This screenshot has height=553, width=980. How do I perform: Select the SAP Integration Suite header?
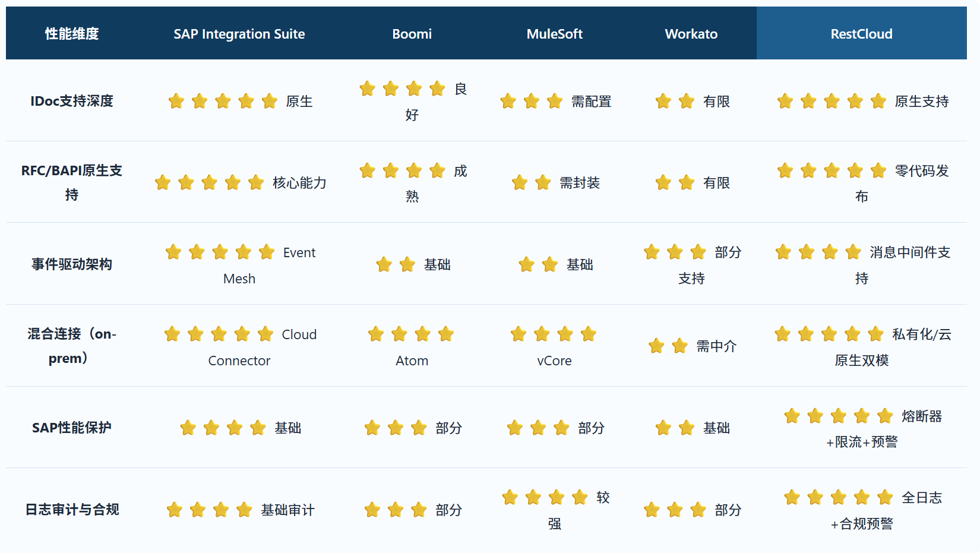pyautogui.click(x=239, y=34)
